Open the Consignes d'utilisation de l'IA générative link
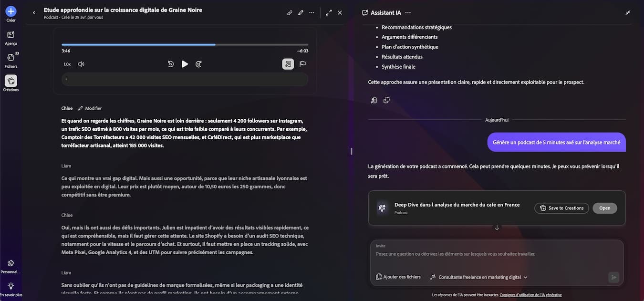 [530, 295]
